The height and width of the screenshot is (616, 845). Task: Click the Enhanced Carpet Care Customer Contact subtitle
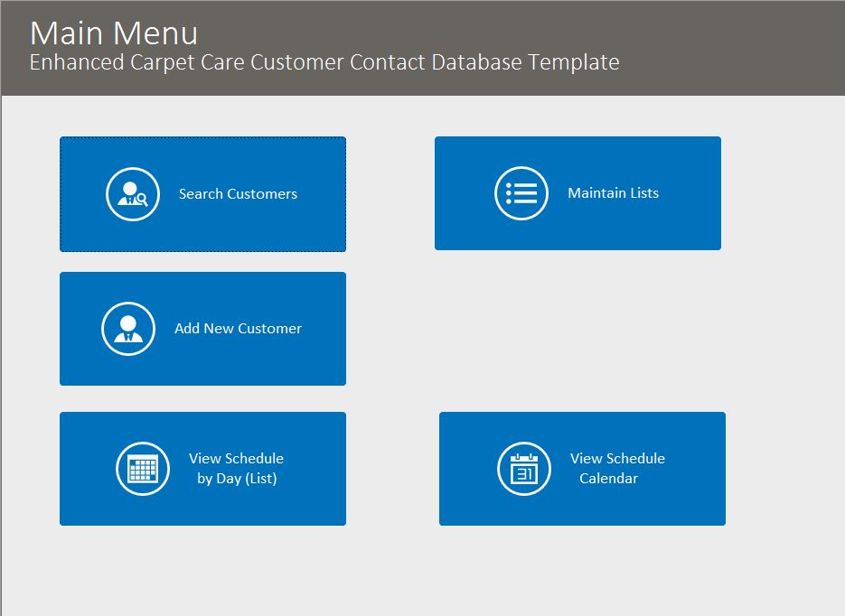(x=324, y=62)
